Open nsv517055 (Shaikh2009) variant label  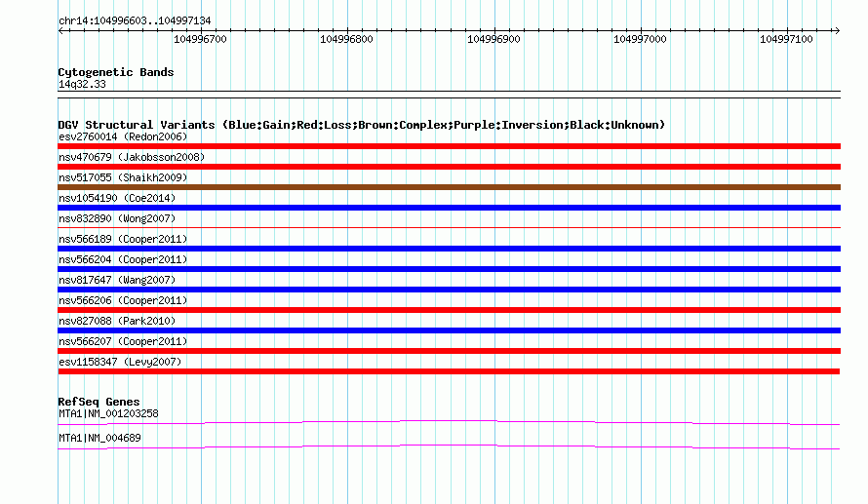tap(123, 177)
